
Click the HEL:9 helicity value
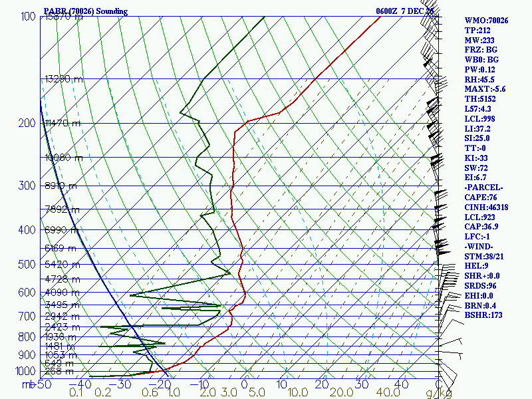476,266
